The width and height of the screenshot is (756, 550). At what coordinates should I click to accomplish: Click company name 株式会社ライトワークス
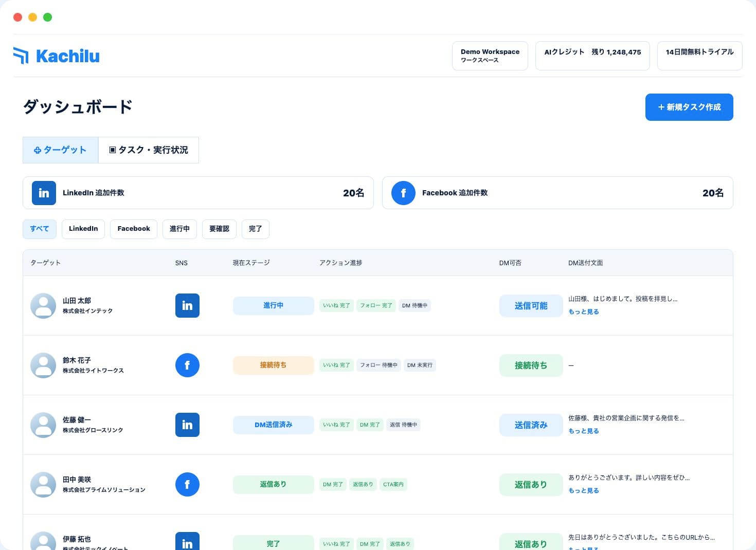click(93, 371)
